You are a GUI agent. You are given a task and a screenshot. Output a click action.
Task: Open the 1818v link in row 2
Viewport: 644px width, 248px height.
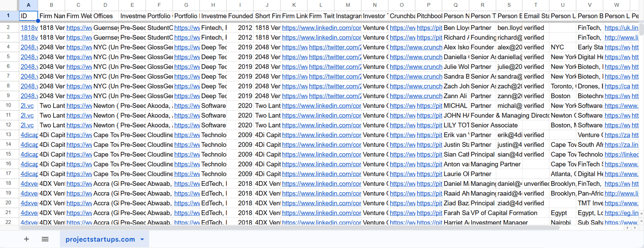pos(29,27)
